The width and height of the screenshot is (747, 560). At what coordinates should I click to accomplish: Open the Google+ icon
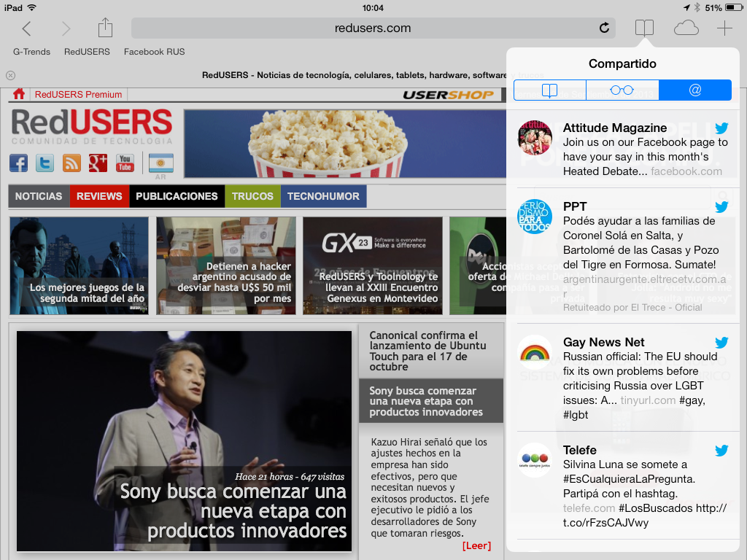click(98, 163)
